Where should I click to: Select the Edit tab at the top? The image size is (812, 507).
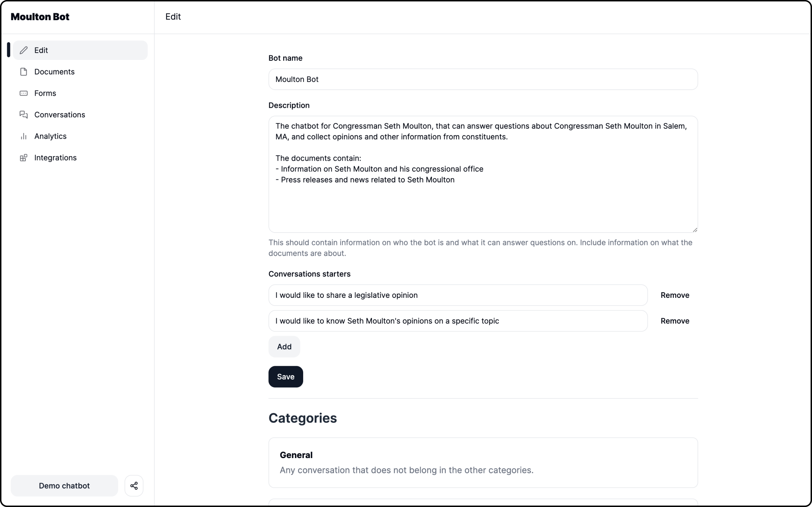(x=173, y=16)
